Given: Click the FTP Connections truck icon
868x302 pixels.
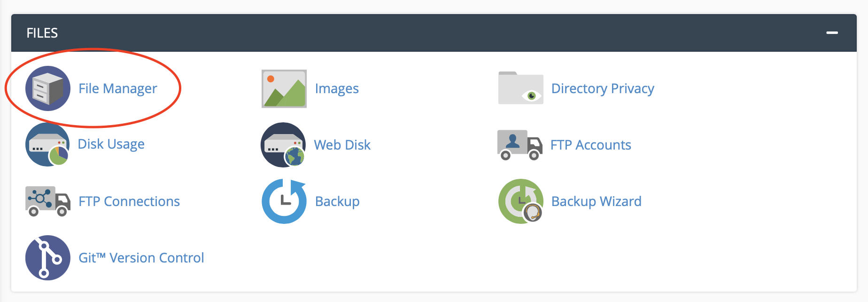Looking at the screenshot, I should [47, 201].
